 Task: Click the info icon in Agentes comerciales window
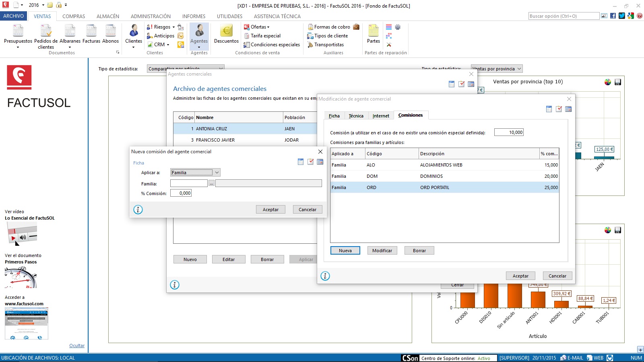(x=175, y=285)
